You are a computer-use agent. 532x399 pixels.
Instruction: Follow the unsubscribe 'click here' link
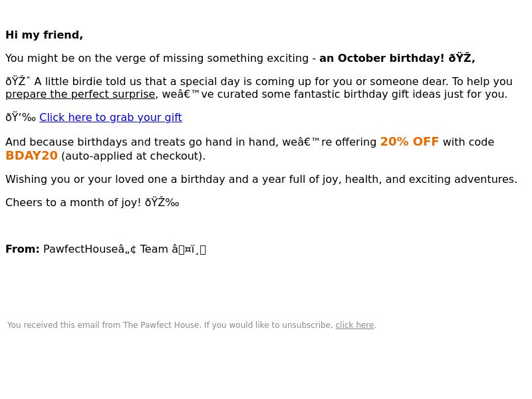tap(354, 325)
